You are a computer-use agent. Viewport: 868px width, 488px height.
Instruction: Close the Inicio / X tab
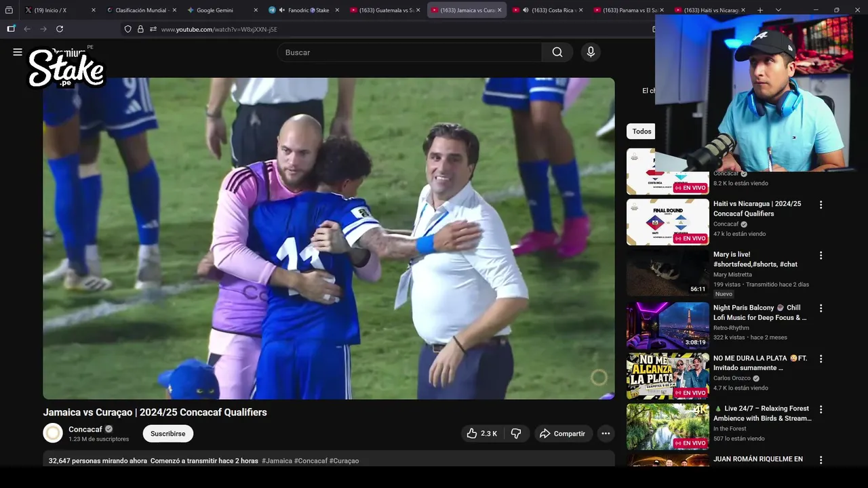coord(93,10)
